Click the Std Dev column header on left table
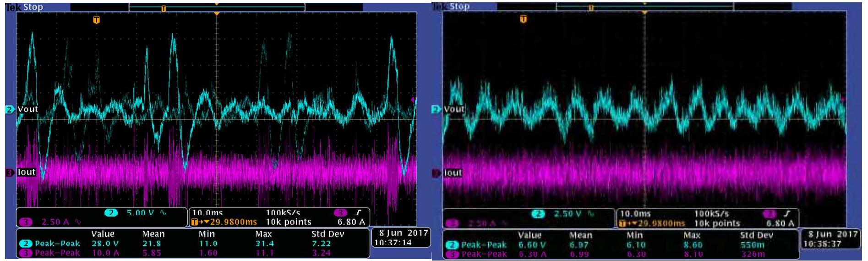 [328, 234]
